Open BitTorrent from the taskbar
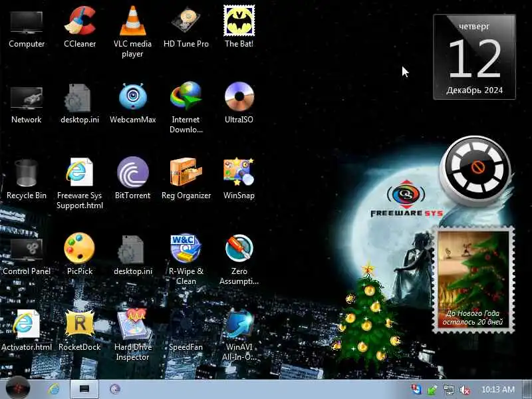This screenshot has height=399, width=532. coord(115,389)
